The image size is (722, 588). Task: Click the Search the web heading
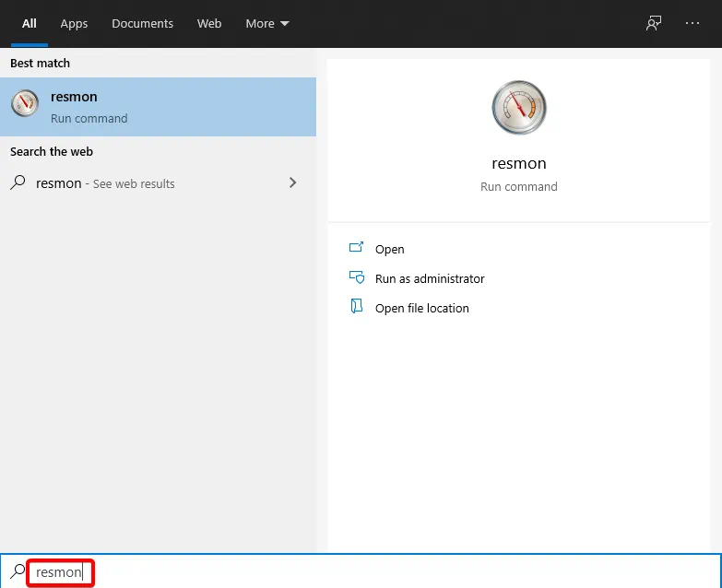coord(52,151)
